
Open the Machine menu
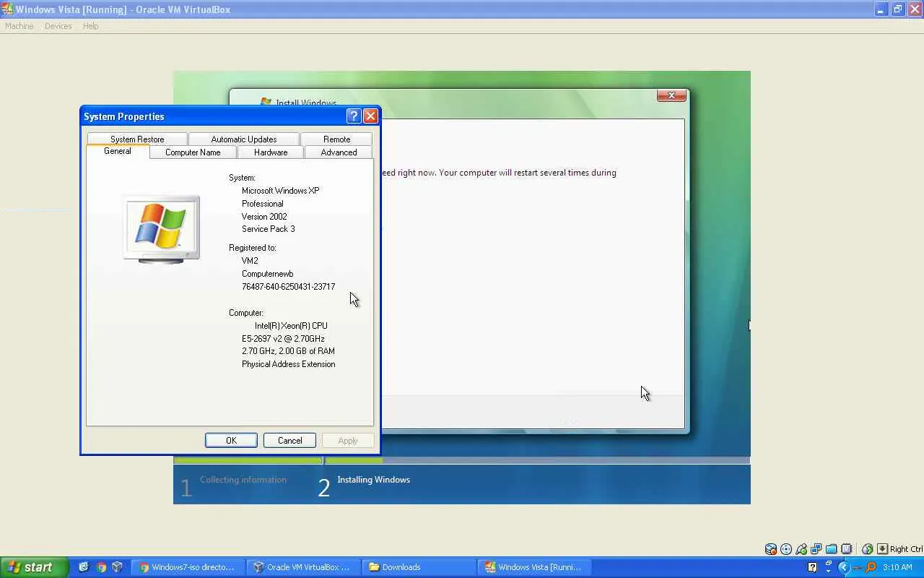[19, 26]
